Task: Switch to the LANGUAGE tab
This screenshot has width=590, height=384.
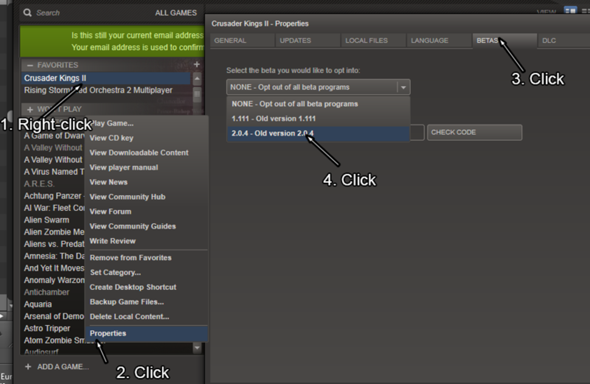Action: [439, 41]
